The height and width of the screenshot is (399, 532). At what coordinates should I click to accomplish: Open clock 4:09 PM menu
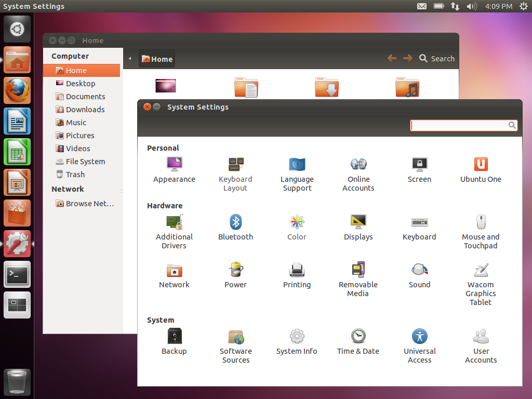499,6
